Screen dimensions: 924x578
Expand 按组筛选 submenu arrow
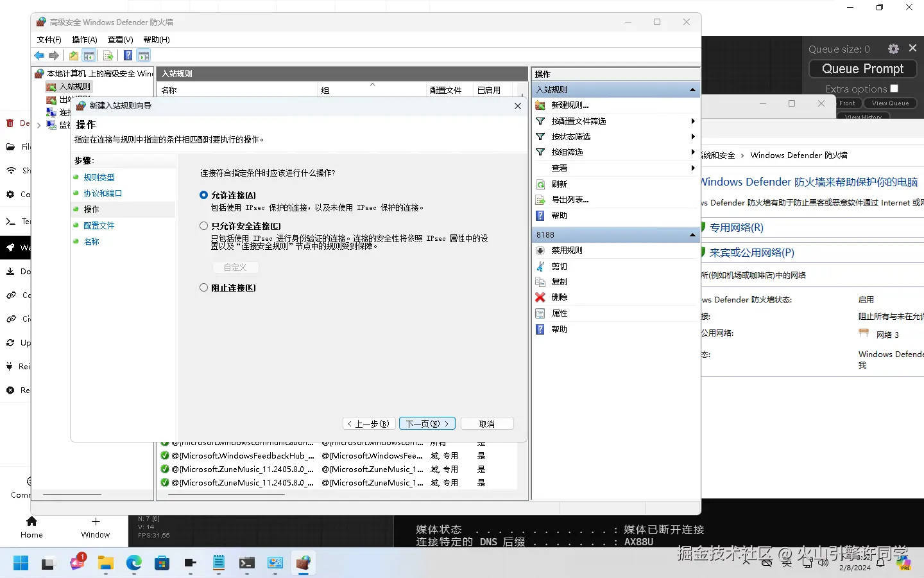click(693, 152)
